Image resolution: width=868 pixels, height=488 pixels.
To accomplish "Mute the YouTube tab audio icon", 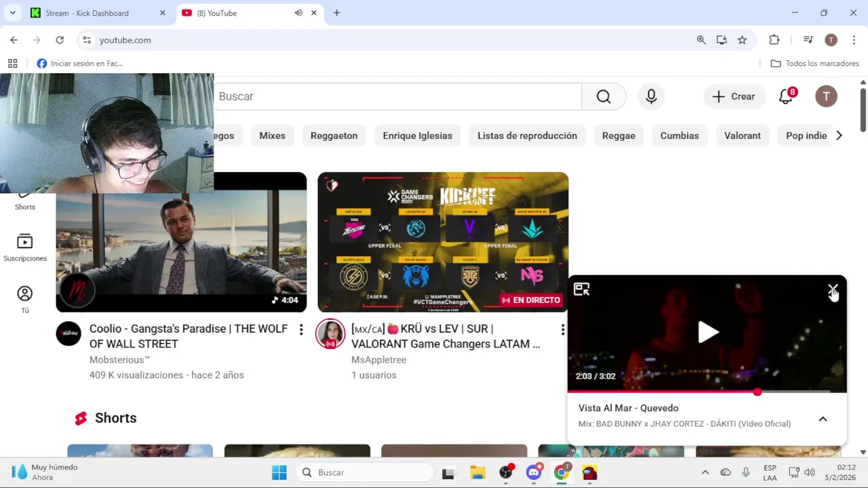I will [298, 13].
